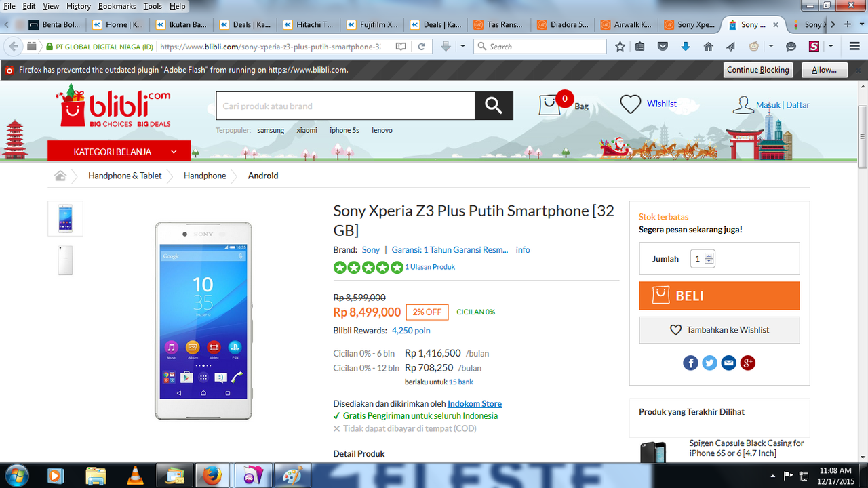This screenshot has width=868, height=488.
Task: Click Continue Blocking for Flash plugin
Action: coord(758,70)
